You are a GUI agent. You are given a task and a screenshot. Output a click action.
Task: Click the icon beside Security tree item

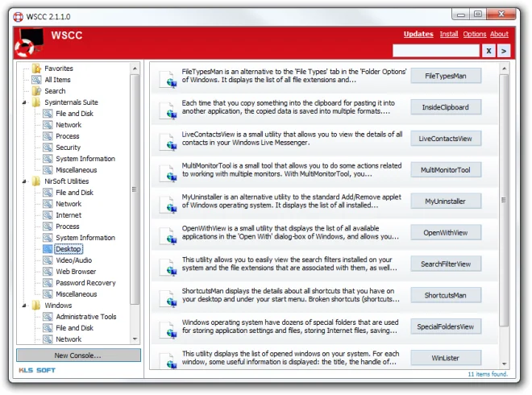click(x=48, y=148)
